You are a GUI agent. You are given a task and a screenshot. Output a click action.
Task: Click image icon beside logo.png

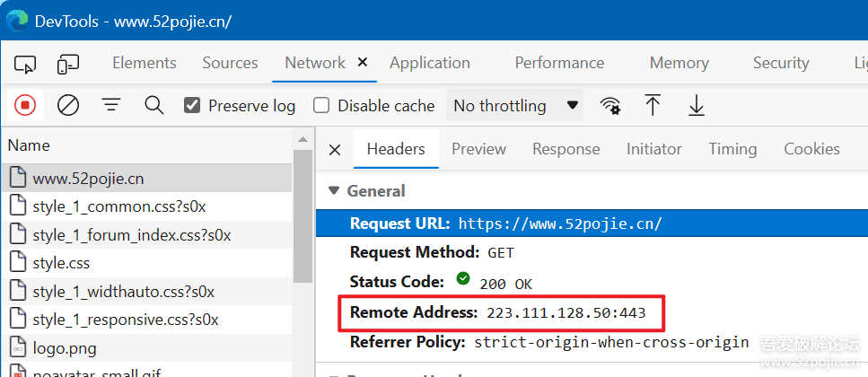(18, 348)
